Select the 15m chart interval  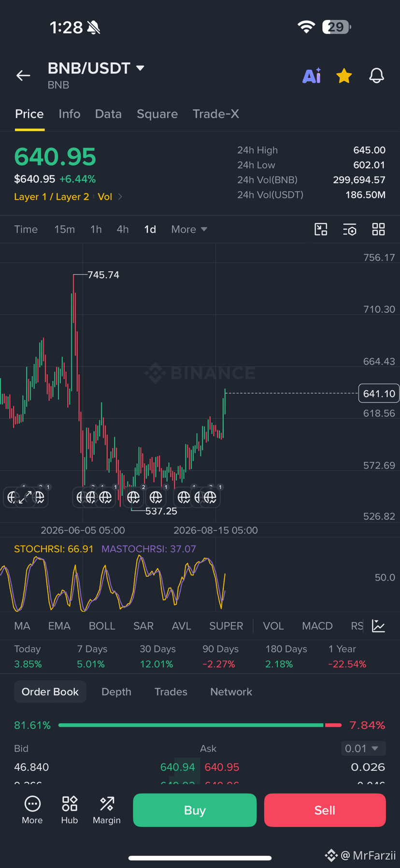[64, 229]
